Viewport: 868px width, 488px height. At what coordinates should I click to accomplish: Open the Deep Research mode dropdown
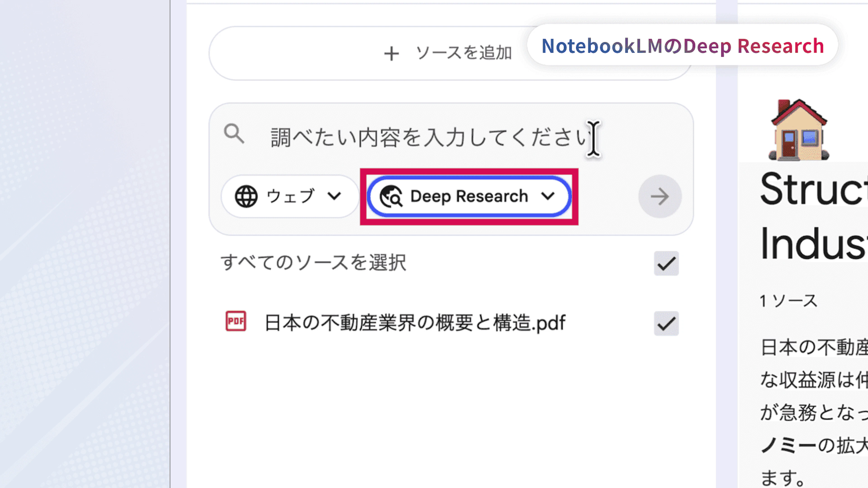tap(468, 196)
